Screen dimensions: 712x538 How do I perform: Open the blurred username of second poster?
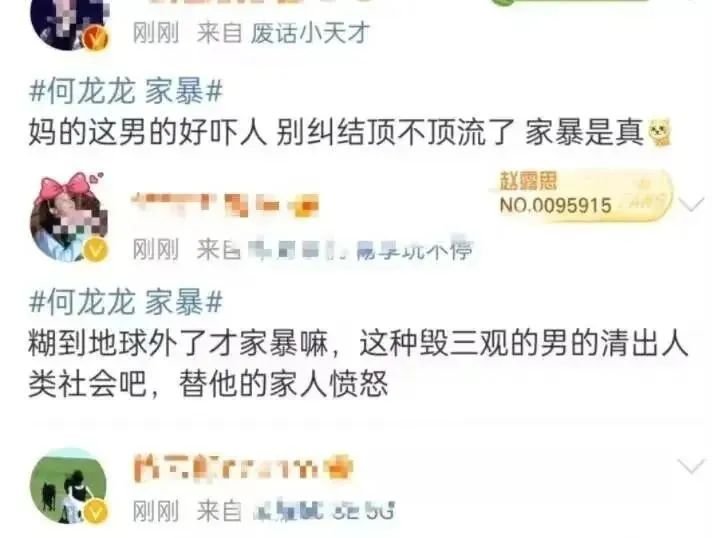click(226, 204)
